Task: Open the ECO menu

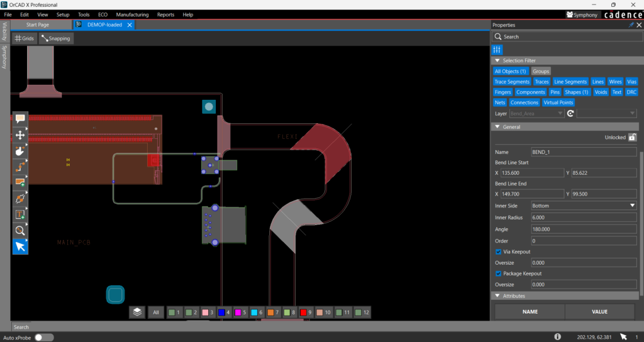Action: pyautogui.click(x=103, y=15)
